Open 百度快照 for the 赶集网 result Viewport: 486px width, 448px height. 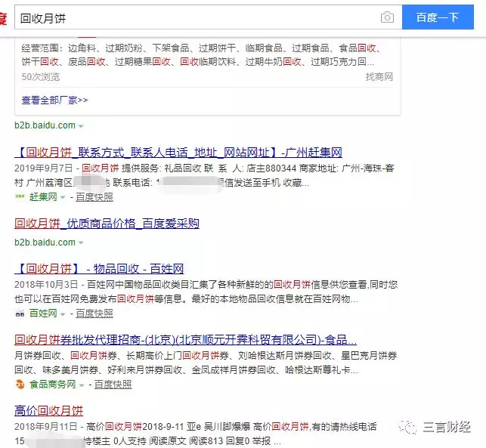coord(94,196)
